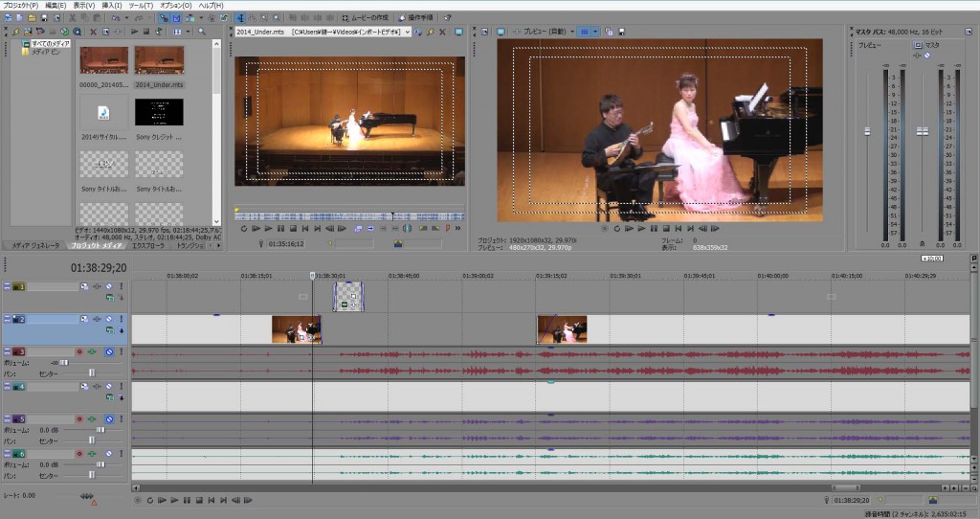
Task: Adjust the track 3 ボリューム slider
Action: pos(64,363)
